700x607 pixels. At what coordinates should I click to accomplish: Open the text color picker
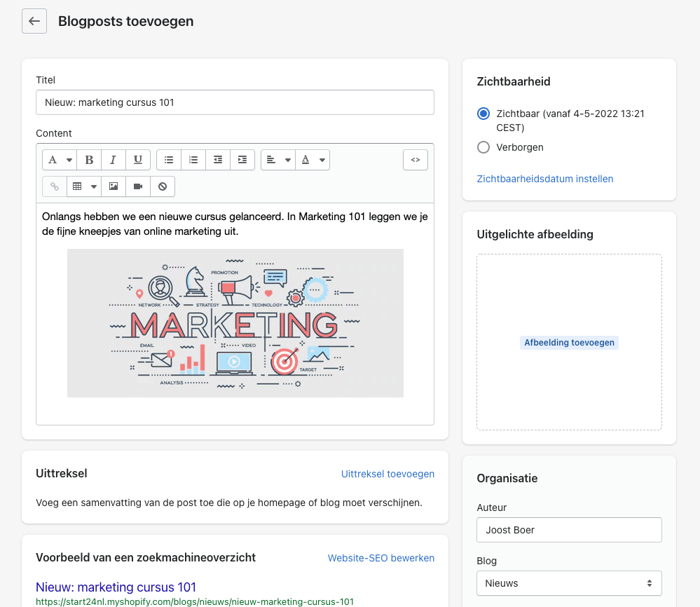coord(313,160)
